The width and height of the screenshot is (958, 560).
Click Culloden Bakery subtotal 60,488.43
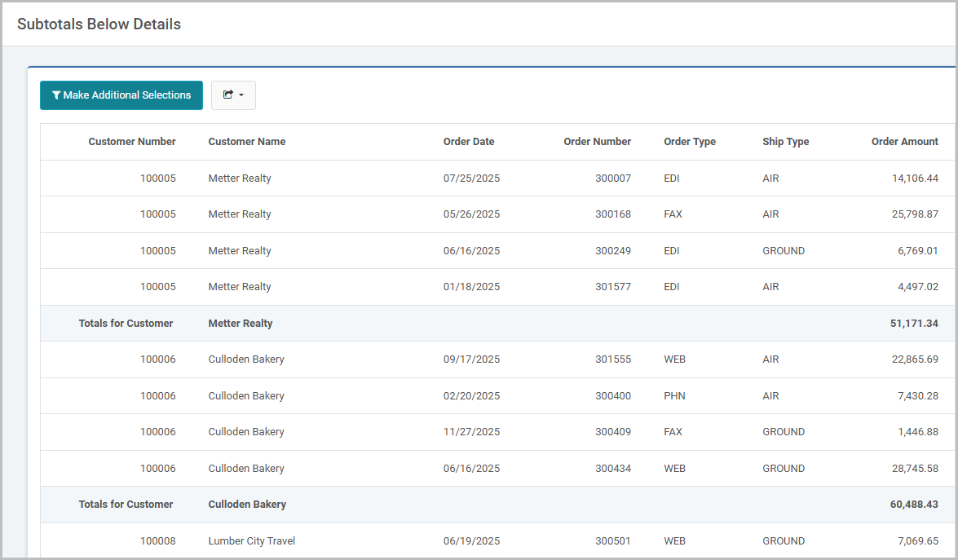[x=914, y=505]
